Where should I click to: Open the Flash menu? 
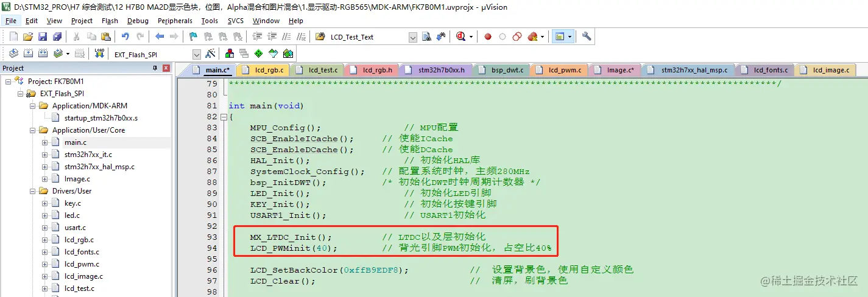pos(110,21)
